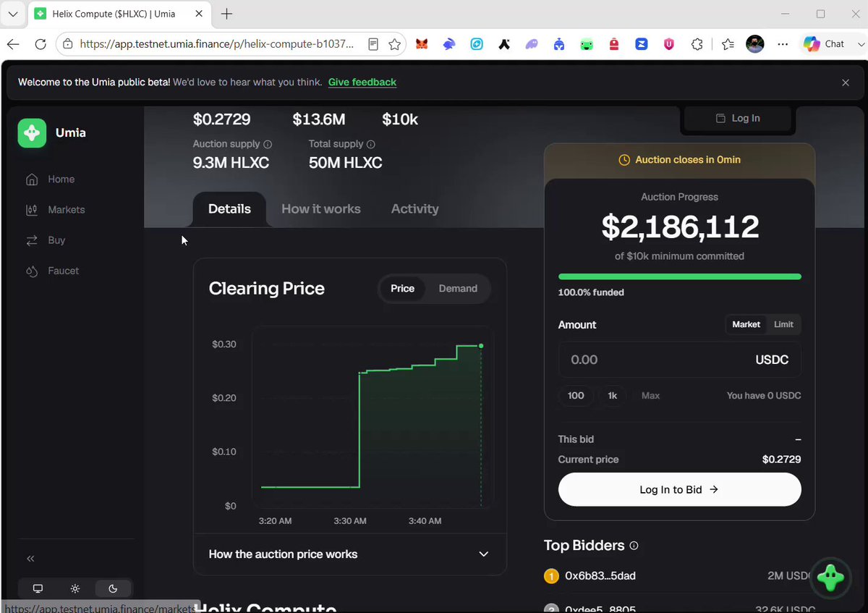Open the Phantom ghost wallet extension
868x613 pixels.
(x=532, y=44)
